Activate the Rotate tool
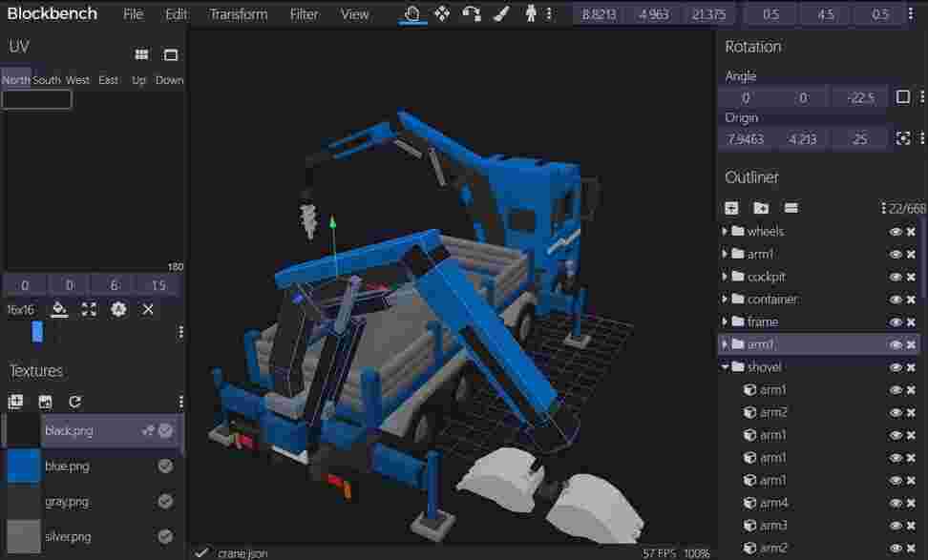The image size is (928, 560). pyautogui.click(x=470, y=13)
